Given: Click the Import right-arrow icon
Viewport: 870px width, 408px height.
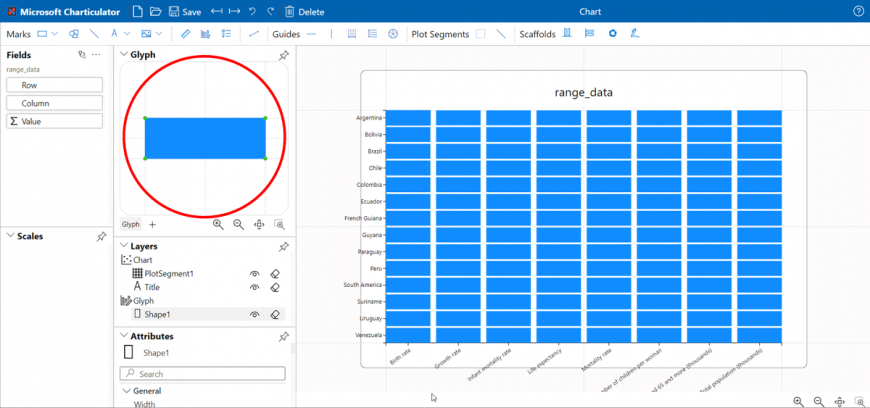Looking at the screenshot, I should pyautogui.click(x=235, y=12).
